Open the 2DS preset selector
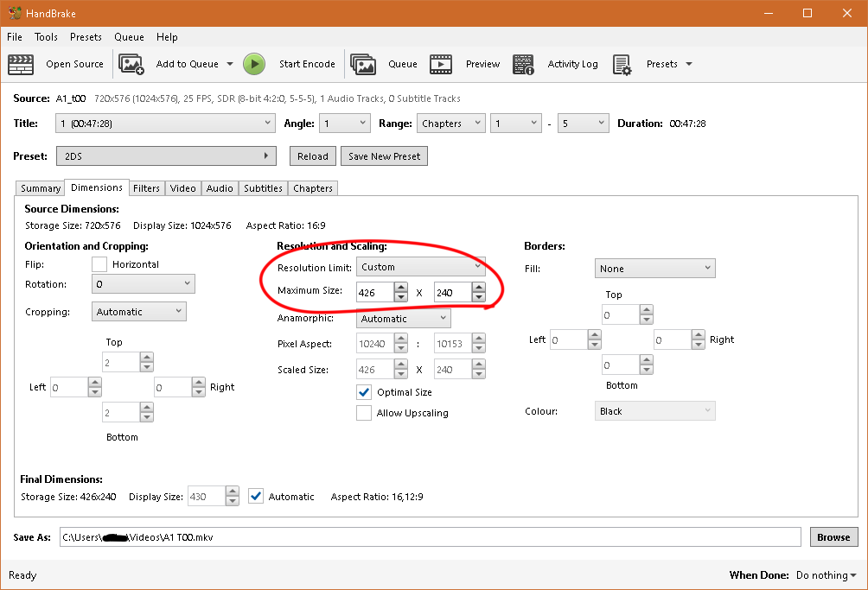Screen dimensions: 868x590 166,156
